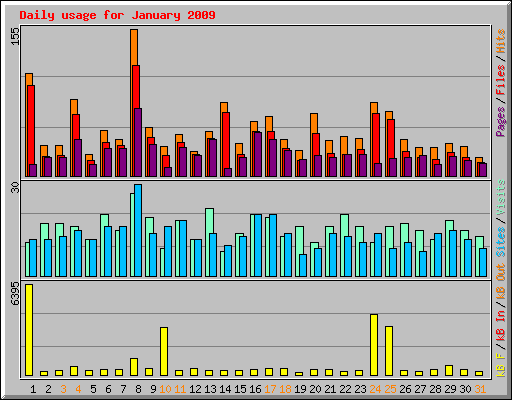Click the yellow kB bar for day 29
The height and width of the screenshot is (400, 512).
coord(449,370)
